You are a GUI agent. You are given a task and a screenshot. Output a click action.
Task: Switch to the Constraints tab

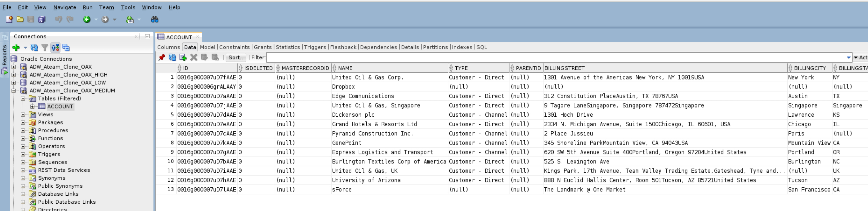tap(234, 47)
